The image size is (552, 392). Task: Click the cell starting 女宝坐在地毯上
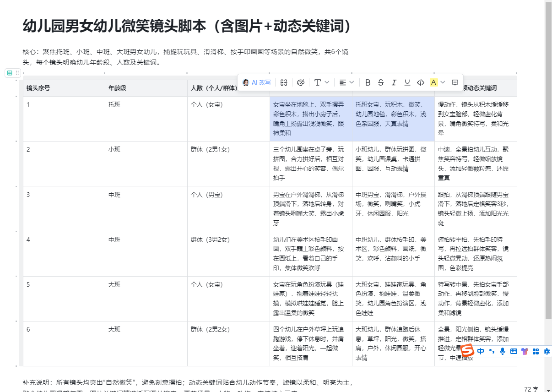click(x=311, y=119)
